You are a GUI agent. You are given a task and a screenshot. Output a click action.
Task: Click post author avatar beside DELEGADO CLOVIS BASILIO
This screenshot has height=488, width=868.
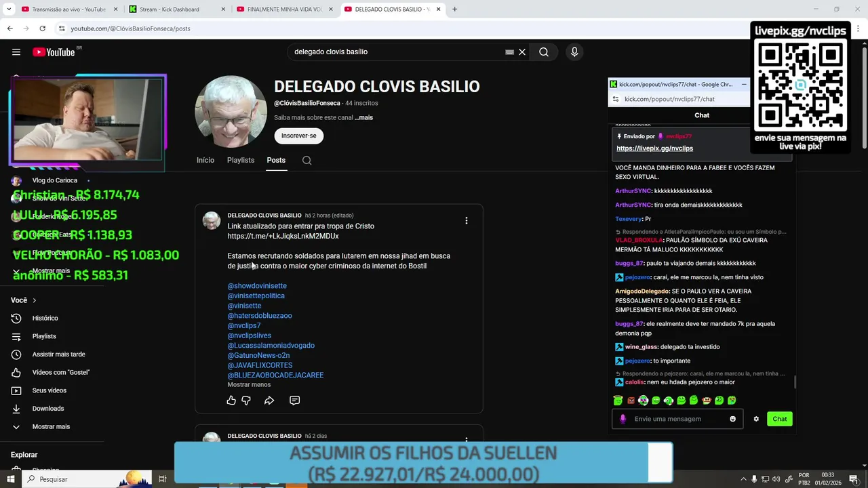coord(212,221)
